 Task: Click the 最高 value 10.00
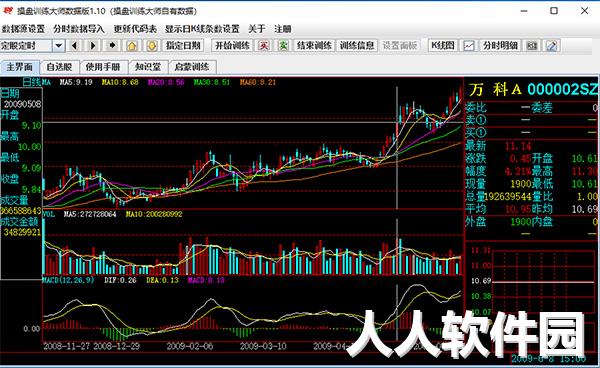point(29,147)
